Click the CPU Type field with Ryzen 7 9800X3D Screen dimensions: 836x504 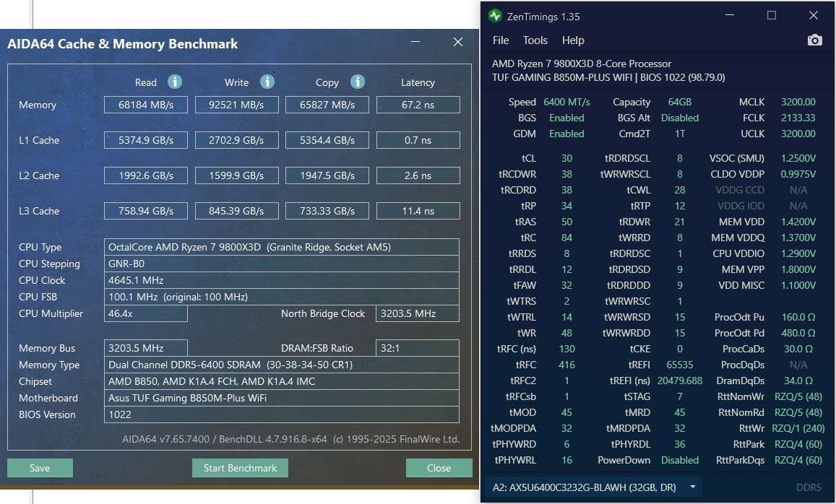coord(282,247)
